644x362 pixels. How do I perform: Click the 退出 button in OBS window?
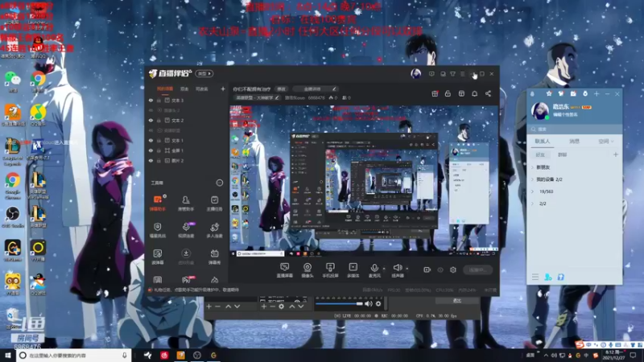tap(457, 300)
